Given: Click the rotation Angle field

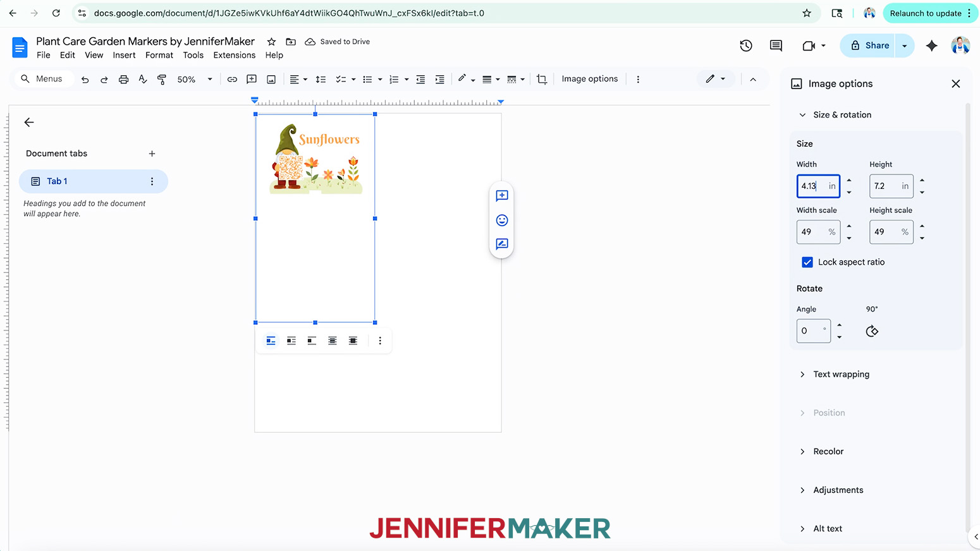Looking at the screenshot, I should pos(814,331).
